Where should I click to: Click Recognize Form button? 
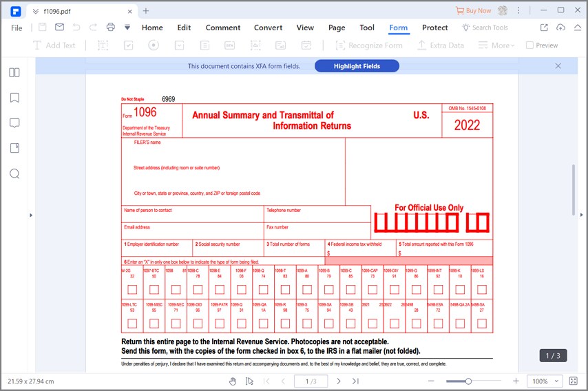(x=369, y=45)
